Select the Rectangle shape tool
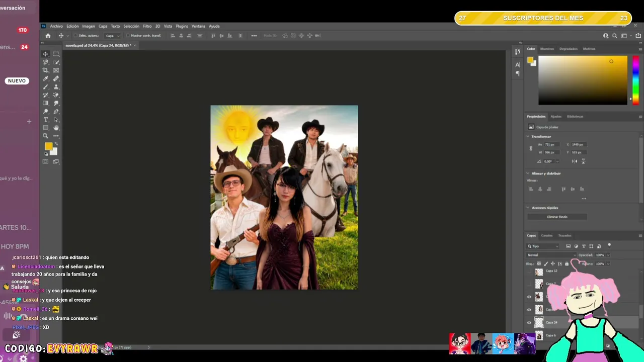Screen dimensions: 644x362 click(x=46, y=128)
